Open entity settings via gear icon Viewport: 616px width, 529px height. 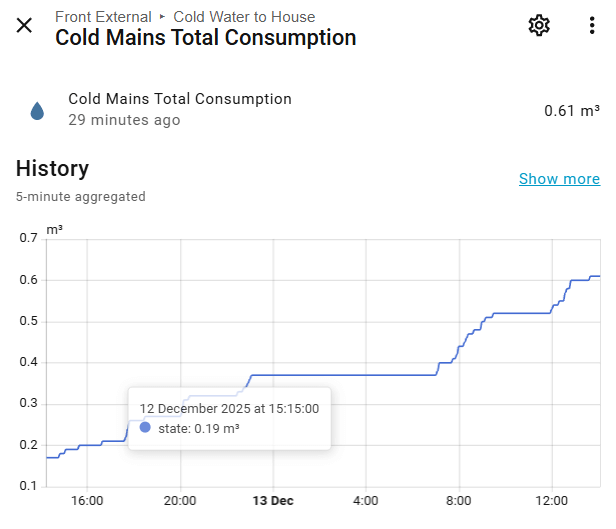pyautogui.click(x=539, y=26)
